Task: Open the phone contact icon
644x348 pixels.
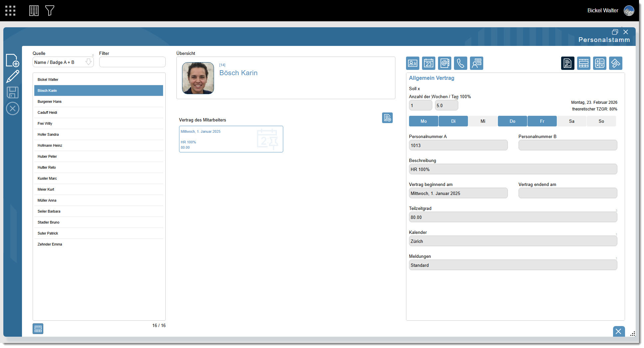Action: pos(460,63)
